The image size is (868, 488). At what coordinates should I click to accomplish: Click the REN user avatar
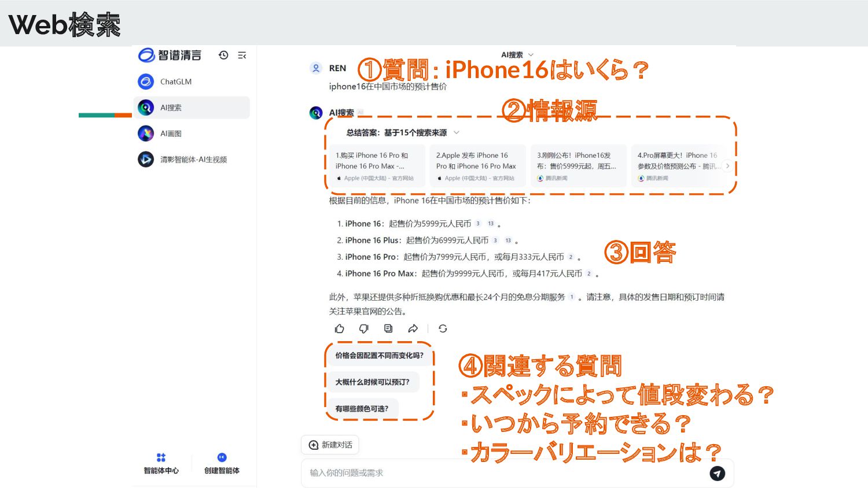[x=316, y=68]
